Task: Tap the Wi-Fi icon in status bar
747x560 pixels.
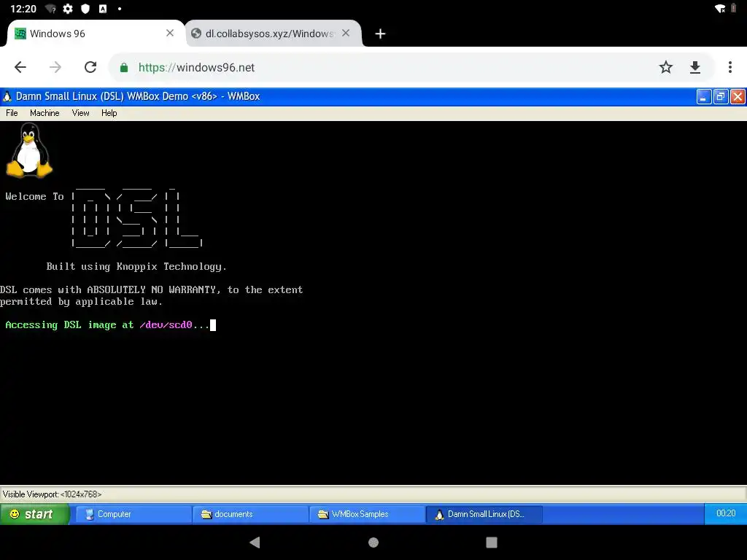Action: pos(720,9)
